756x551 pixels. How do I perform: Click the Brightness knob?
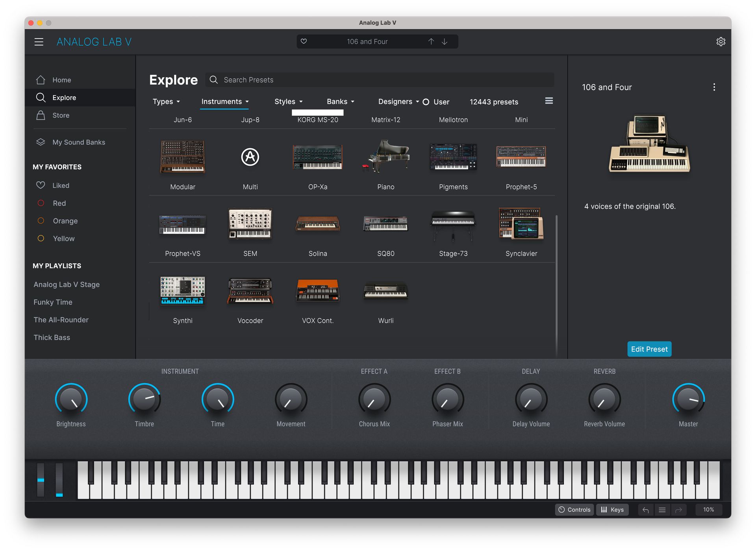click(71, 399)
